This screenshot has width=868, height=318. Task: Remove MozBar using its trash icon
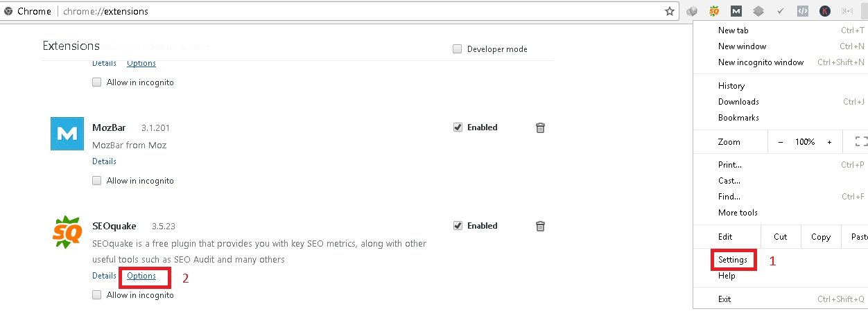(x=541, y=127)
